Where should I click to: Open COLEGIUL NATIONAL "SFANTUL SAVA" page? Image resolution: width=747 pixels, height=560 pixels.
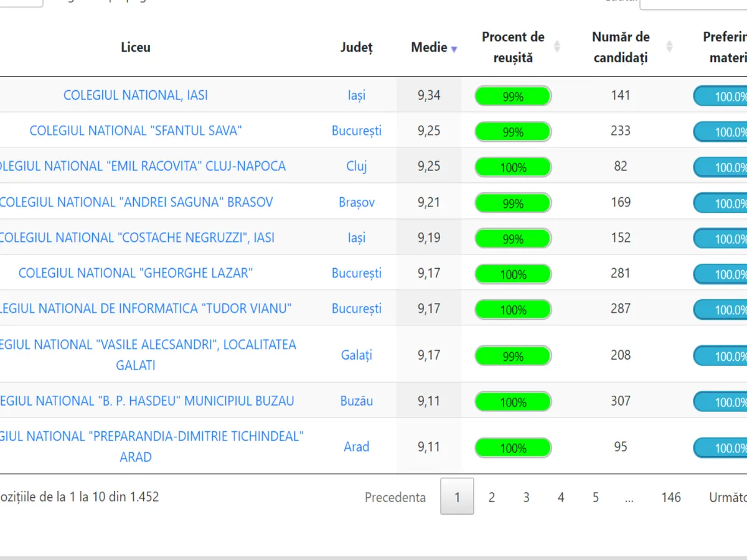[x=136, y=131]
